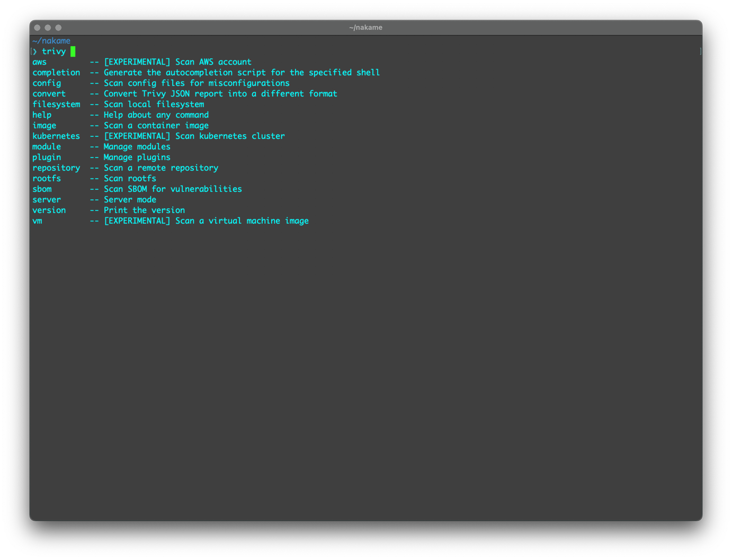Click the ~/nakame window title text
This screenshot has width=732, height=560.
365,28
